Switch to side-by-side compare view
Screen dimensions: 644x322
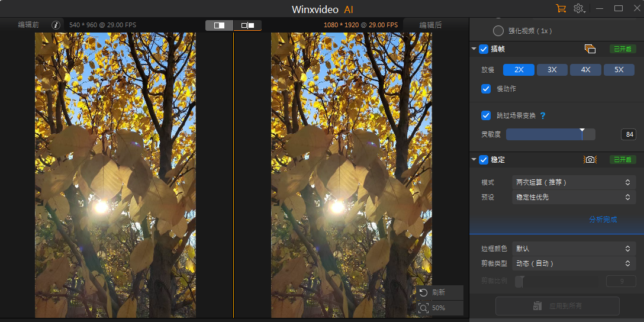[247, 25]
